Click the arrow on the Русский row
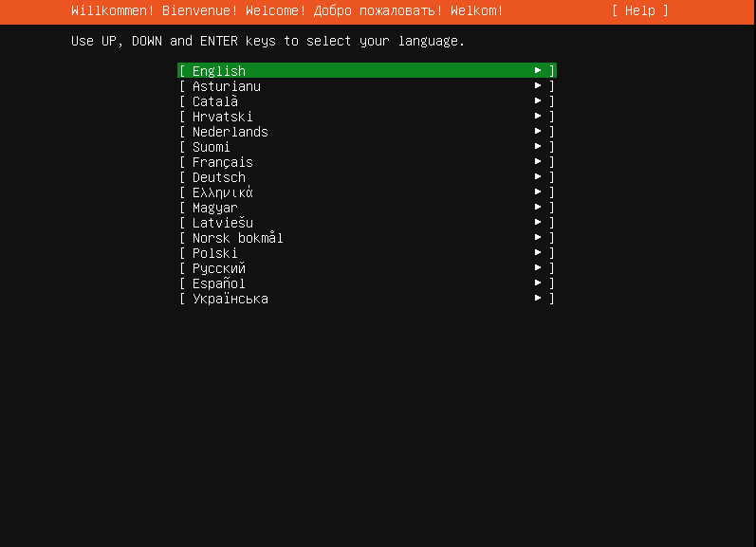 [538, 268]
